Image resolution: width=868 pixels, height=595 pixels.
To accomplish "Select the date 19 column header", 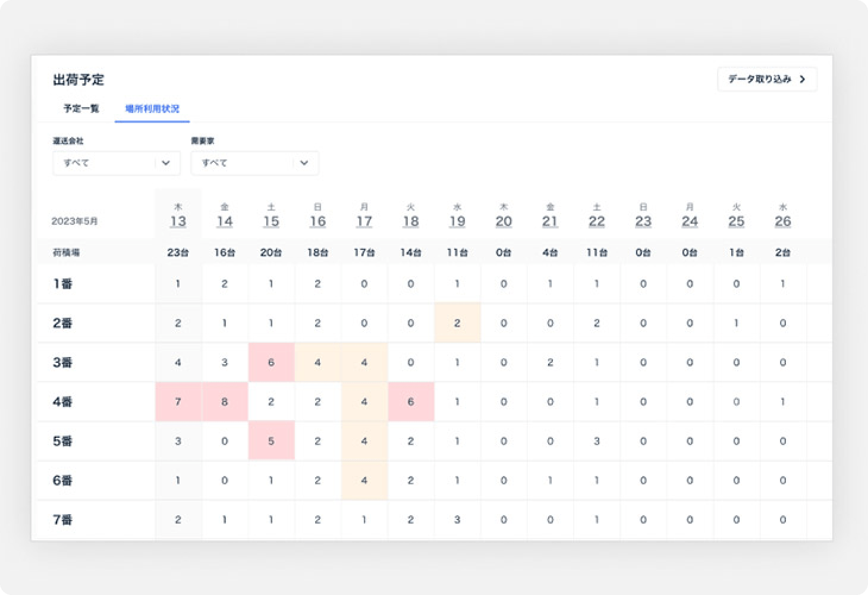I will (x=457, y=216).
